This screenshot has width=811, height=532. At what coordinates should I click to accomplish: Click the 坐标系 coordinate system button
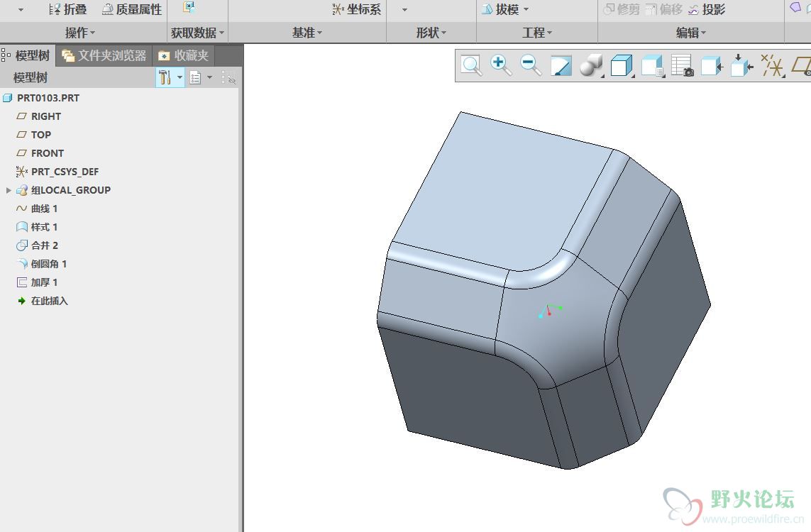[x=356, y=9]
